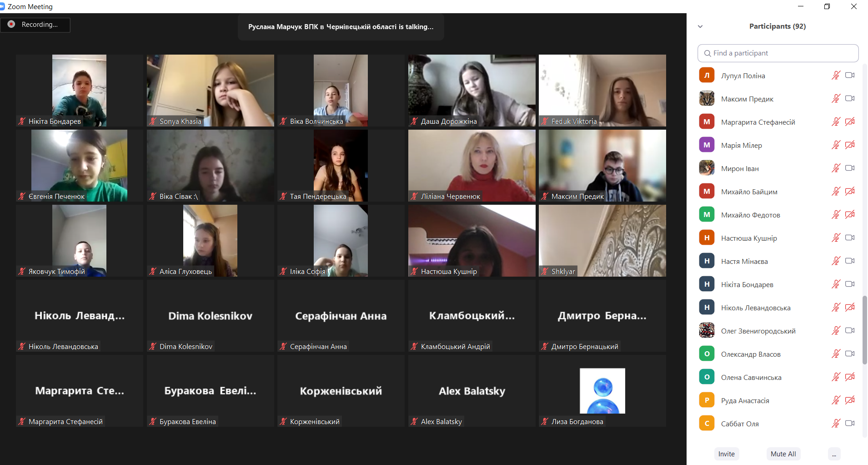Image resolution: width=868 pixels, height=465 pixels.
Task: Click Саббат Оля in participants list
Action: coord(778,424)
